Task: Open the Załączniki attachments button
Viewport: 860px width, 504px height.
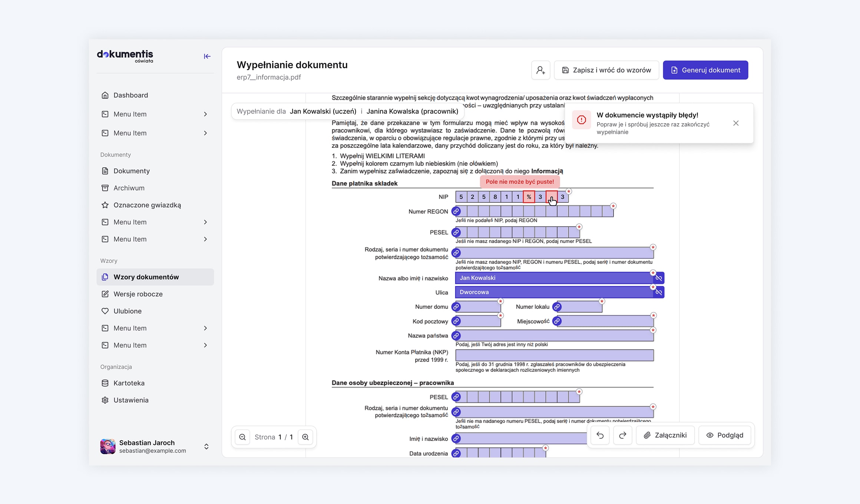Action: tap(665, 435)
